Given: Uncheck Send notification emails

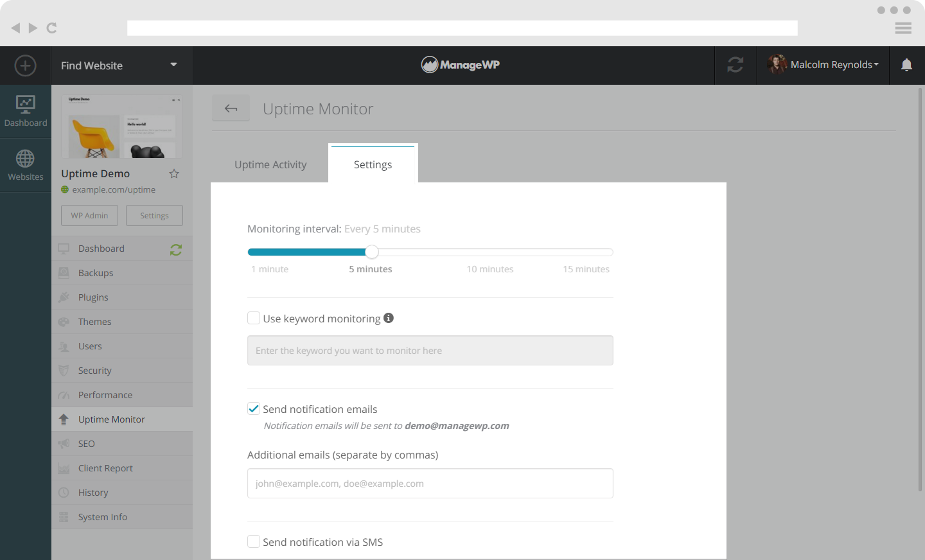Looking at the screenshot, I should (254, 408).
